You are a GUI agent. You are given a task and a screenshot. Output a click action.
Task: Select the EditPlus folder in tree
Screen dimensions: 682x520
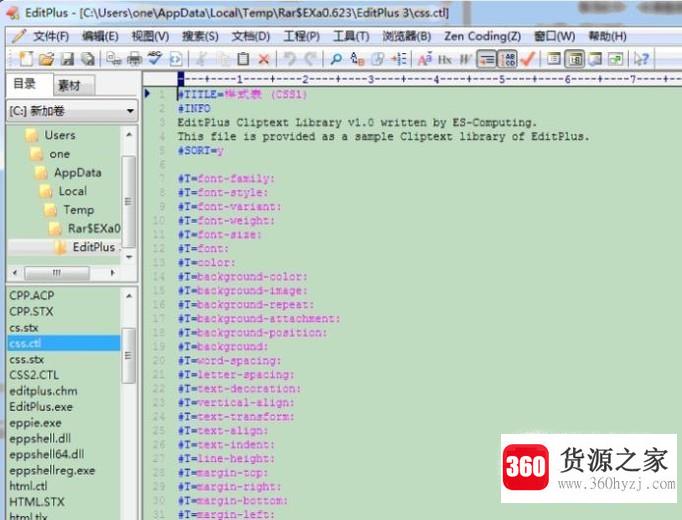[x=94, y=247]
